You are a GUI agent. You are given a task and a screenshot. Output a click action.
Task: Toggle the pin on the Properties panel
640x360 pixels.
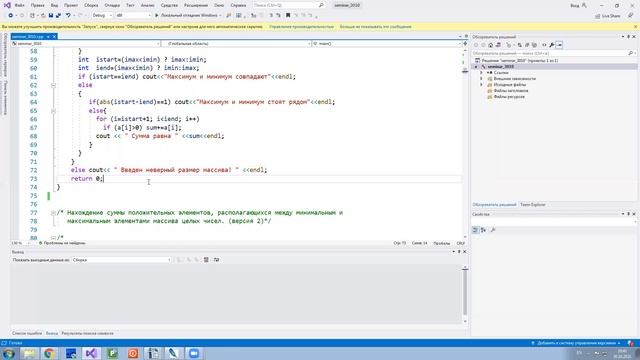point(629,214)
